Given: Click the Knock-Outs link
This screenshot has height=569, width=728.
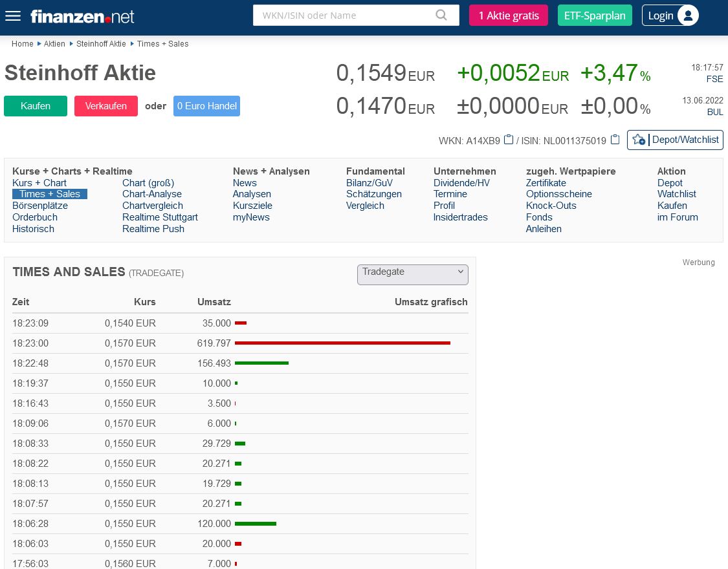Looking at the screenshot, I should click(551, 206).
